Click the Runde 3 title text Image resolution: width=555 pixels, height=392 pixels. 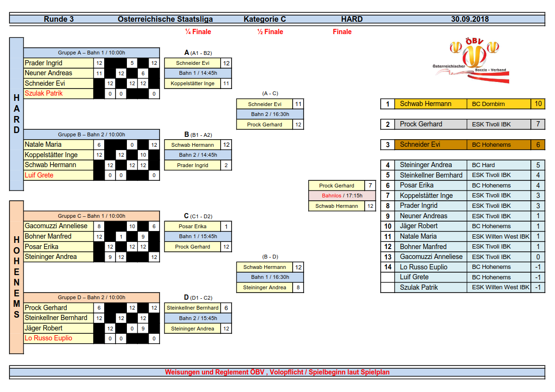pyautogui.click(x=59, y=19)
